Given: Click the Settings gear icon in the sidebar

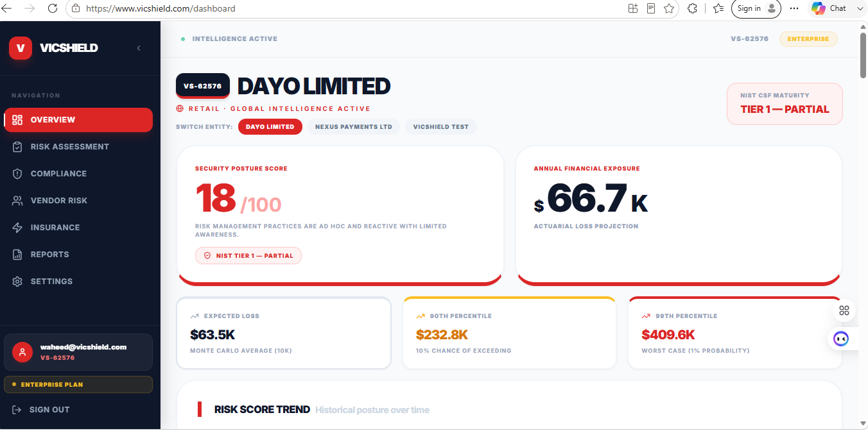Looking at the screenshot, I should point(17,282).
